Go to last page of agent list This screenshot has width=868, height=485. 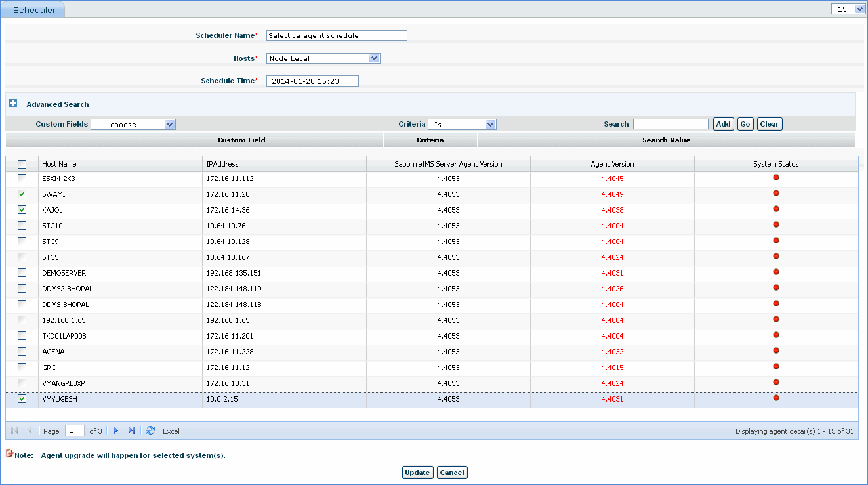tap(131, 431)
